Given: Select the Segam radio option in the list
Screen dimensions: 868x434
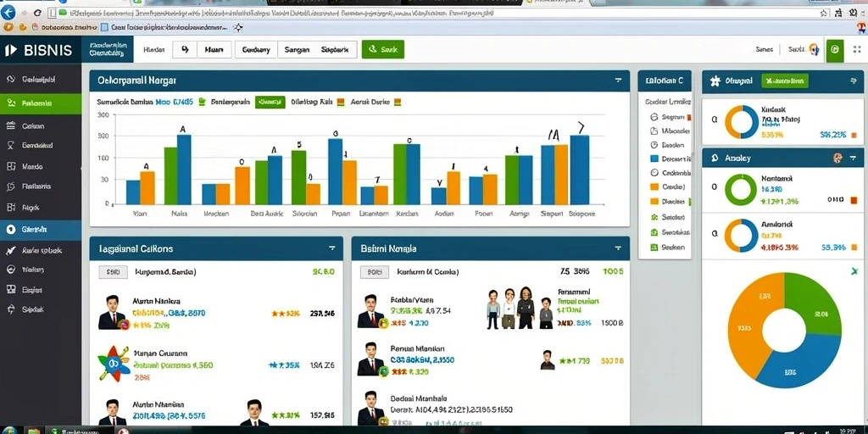Looking at the screenshot, I should 654,117.
